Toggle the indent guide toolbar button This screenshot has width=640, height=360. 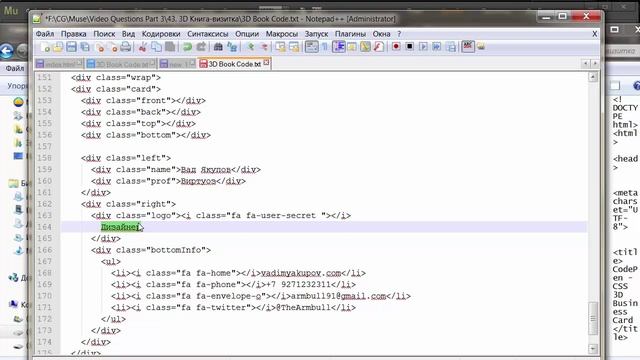tap(338, 47)
